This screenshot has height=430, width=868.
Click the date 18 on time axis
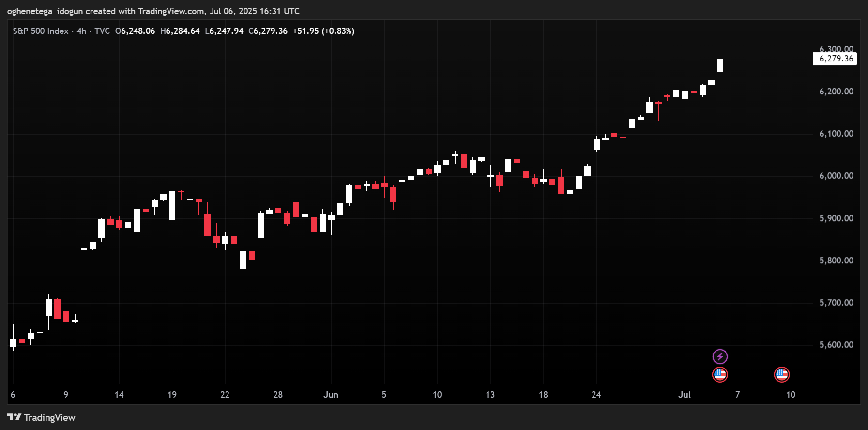543,395
